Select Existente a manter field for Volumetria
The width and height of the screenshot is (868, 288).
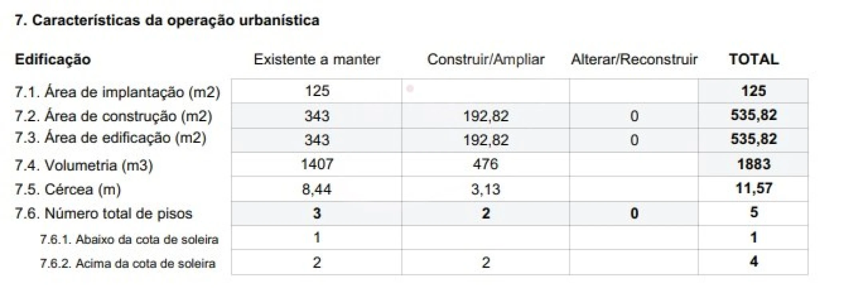317,164
